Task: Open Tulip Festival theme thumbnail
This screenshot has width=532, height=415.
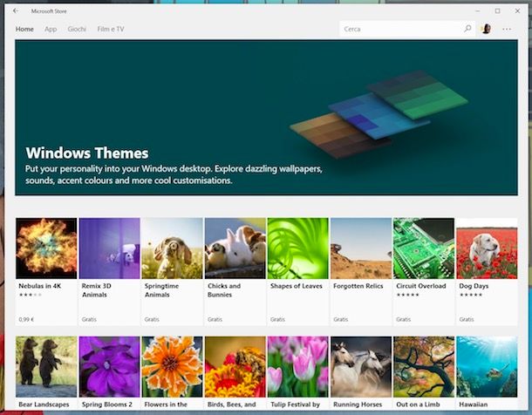Action: coord(298,366)
